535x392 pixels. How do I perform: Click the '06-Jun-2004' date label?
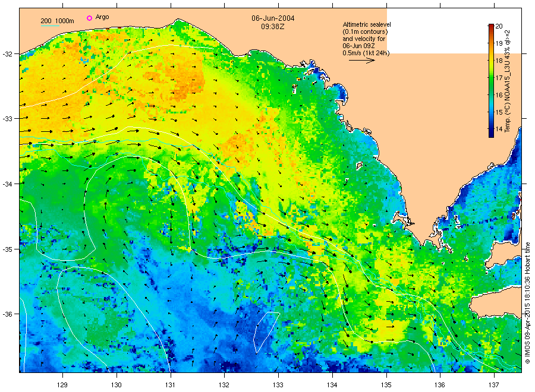273,18
